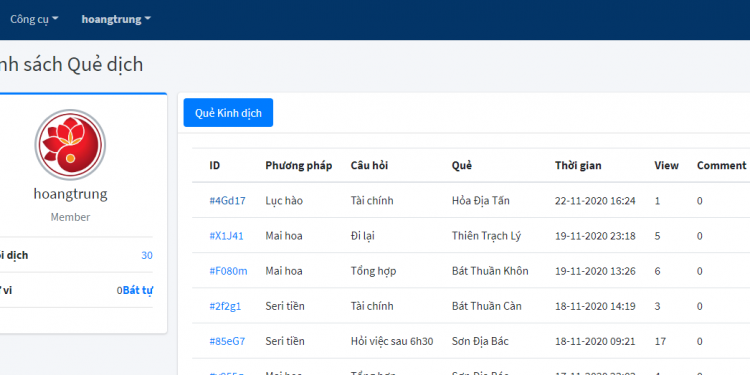The height and width of the screenshot is (375, 750).
Task: Click the hoangtrung profile name under avatar
Action: coord(70,194)
